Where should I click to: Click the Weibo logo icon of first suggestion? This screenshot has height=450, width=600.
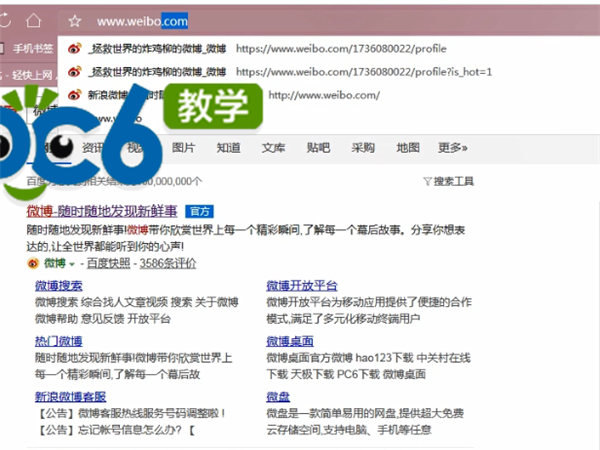74,49
